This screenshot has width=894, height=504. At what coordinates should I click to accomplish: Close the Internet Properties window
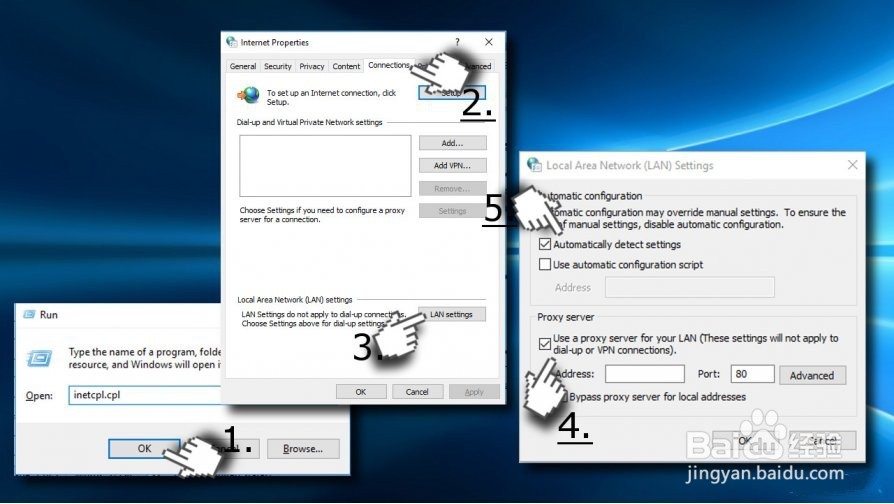pyautogui.click(x=489, y=42)
